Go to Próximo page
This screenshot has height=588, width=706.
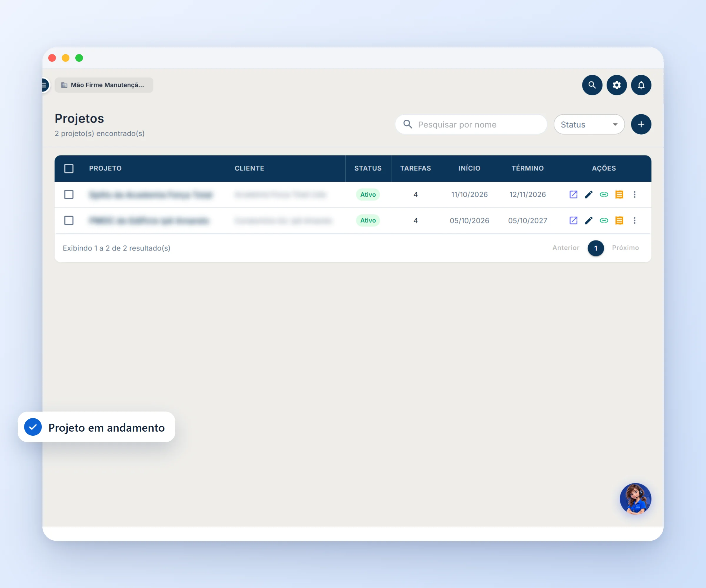625,248
